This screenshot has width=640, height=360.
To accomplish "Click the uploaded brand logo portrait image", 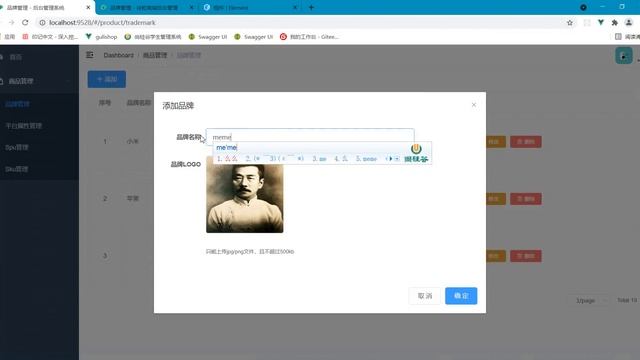I will tap(244, 195).
